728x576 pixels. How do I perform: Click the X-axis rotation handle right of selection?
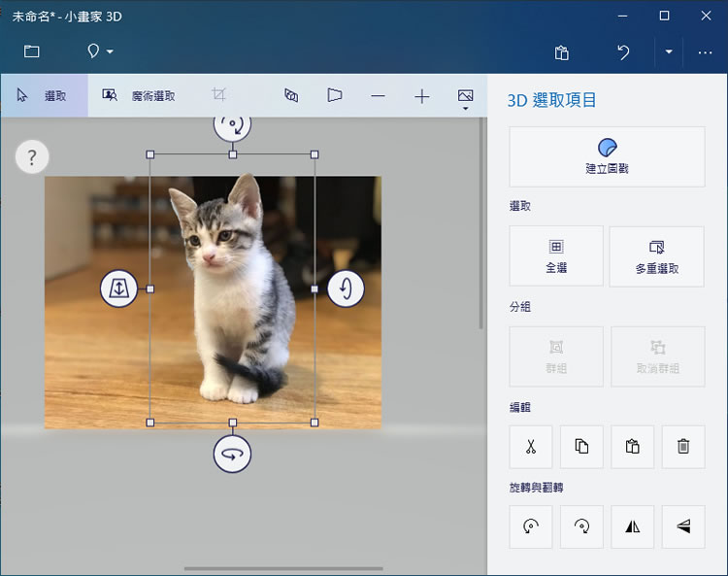(x=346, y=288)
